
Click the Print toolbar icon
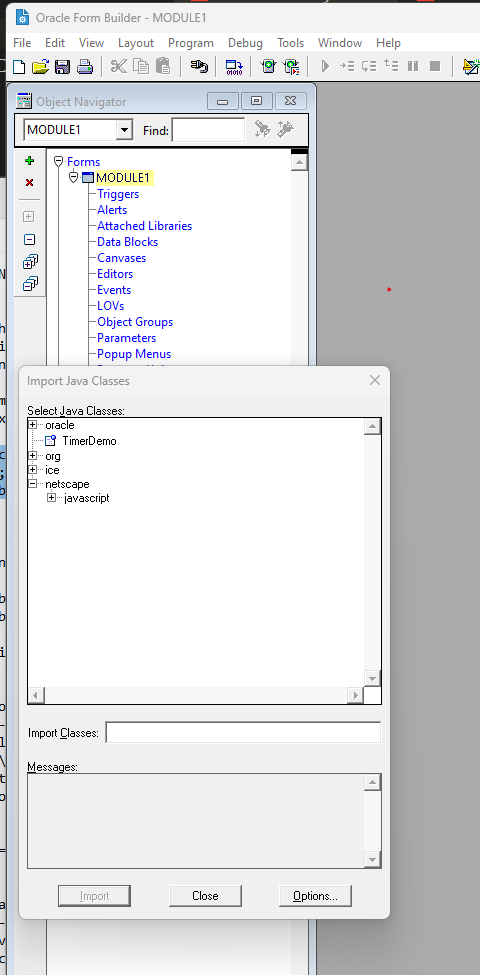coord(85,66)
